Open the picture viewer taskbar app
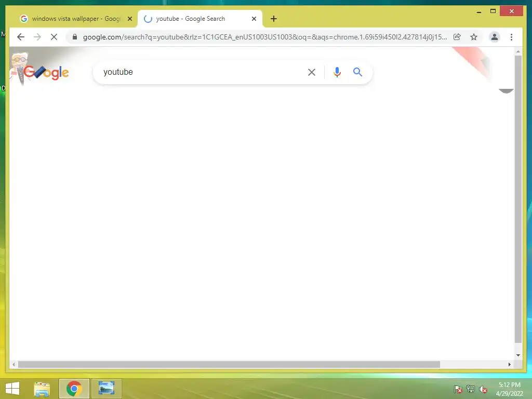The width and height of the screenshot is (532, 399). click(x=107, y=389)
